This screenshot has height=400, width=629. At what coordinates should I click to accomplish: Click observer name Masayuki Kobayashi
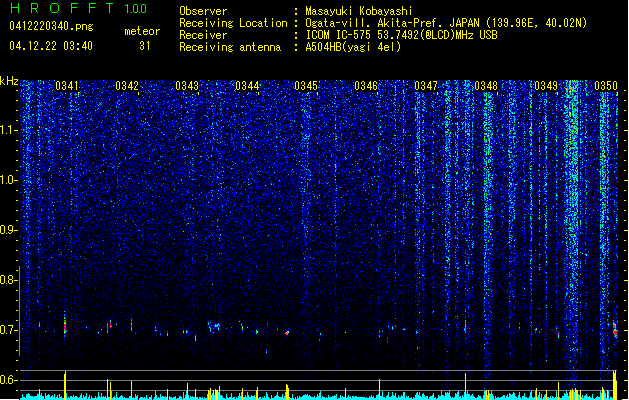point(359,11)
